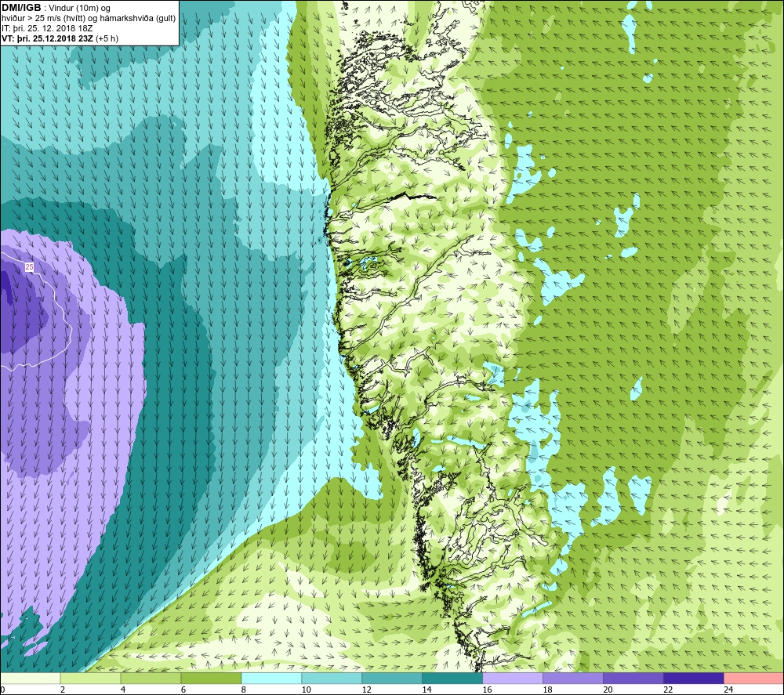Click the pink legend swatch above 24
This screenshot has height=695, width=784.
753,678
